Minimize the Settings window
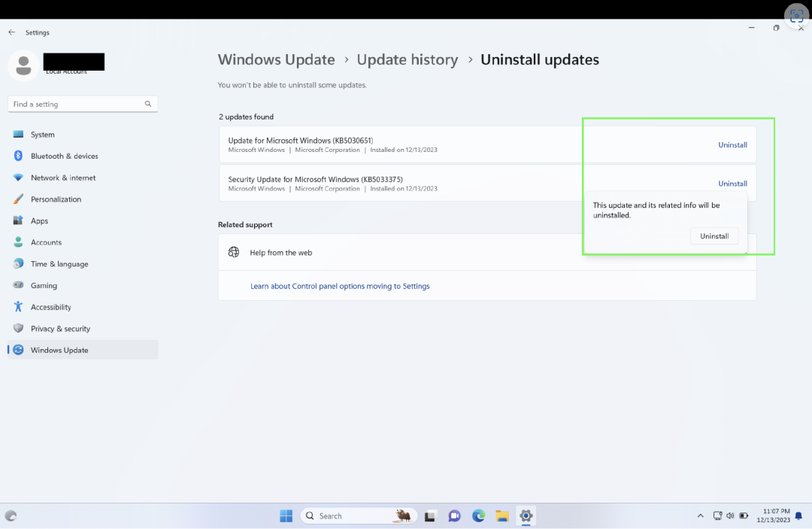This screenshot has height=529, width=812. (x=751, y=27)
